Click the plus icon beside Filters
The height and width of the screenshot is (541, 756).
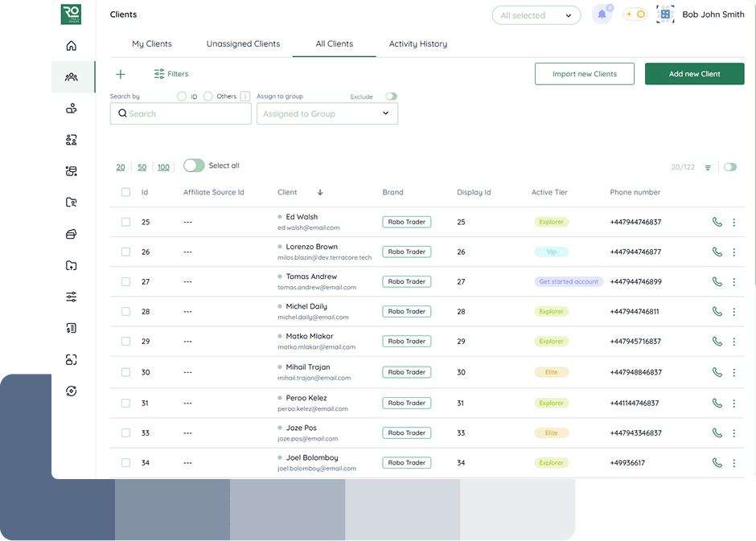(x=121, y=74)
